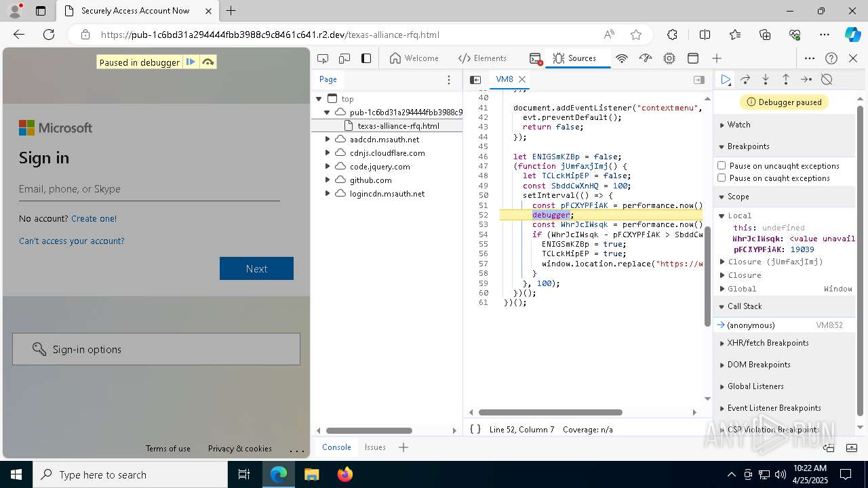This screenshot has height=488, width=868.
Task: Expand github.com domain node
Action: (328, 180)
